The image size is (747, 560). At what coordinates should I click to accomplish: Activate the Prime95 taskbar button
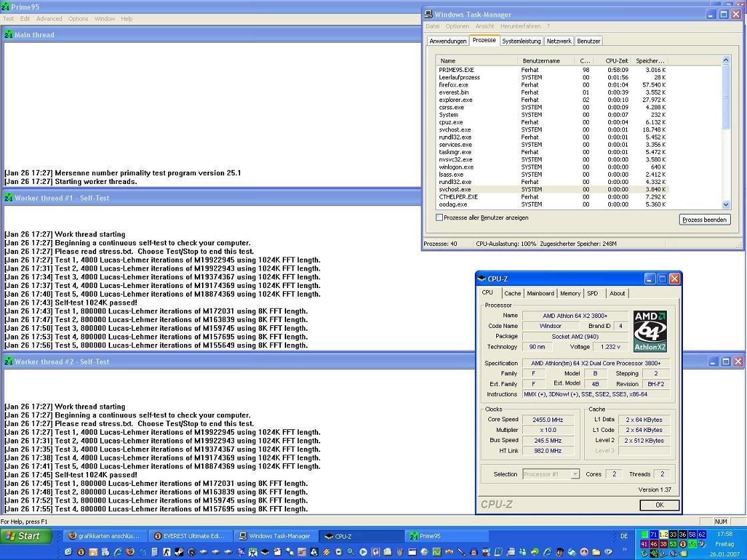pyautogui.click(x=447, y=536)
